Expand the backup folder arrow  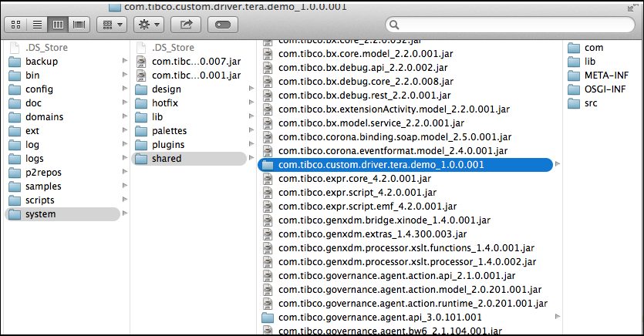click(x=124, y=61)
